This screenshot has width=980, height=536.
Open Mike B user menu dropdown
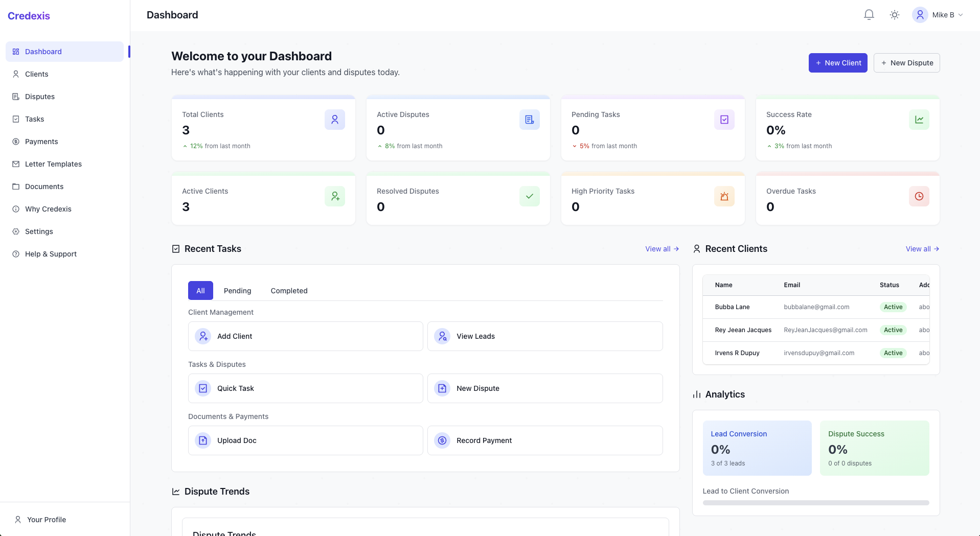point(938,15)
